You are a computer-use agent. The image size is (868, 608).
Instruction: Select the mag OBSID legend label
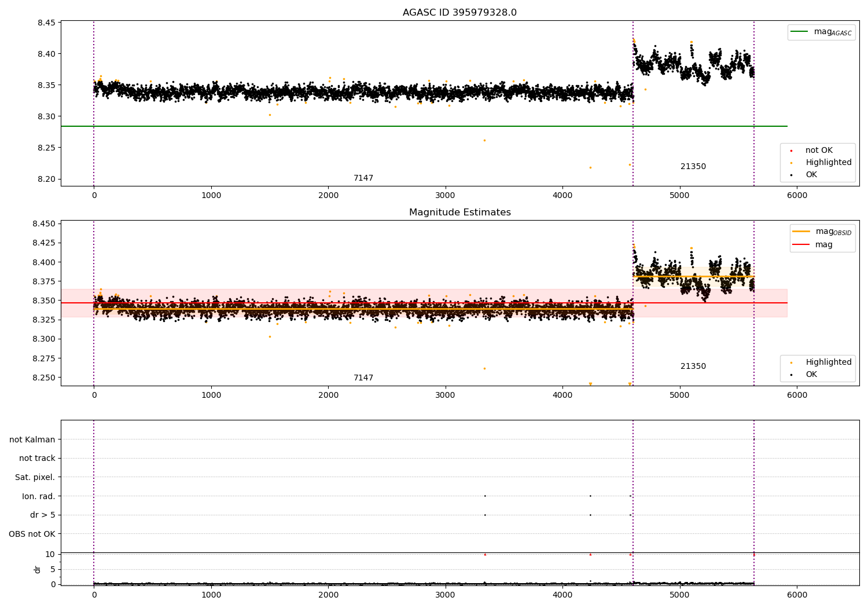point(833,232)
